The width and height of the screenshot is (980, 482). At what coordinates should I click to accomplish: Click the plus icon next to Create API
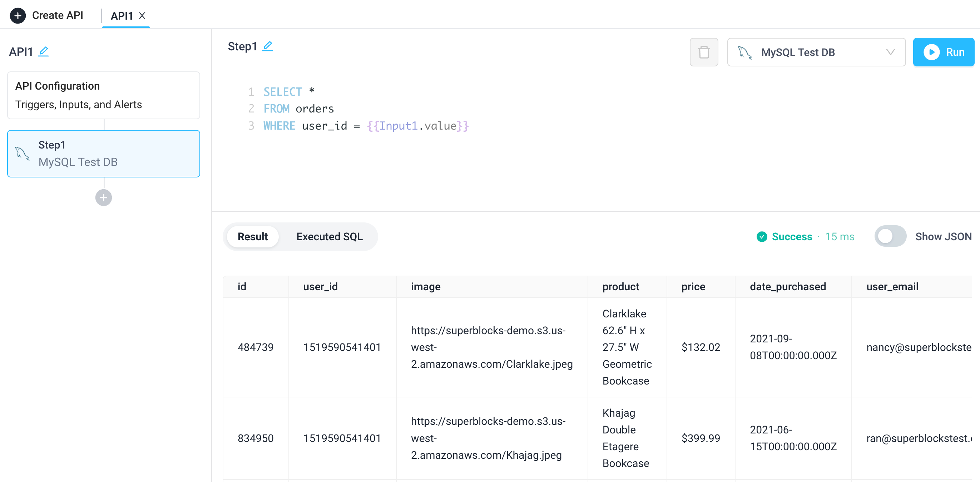[x=18, y=16]
